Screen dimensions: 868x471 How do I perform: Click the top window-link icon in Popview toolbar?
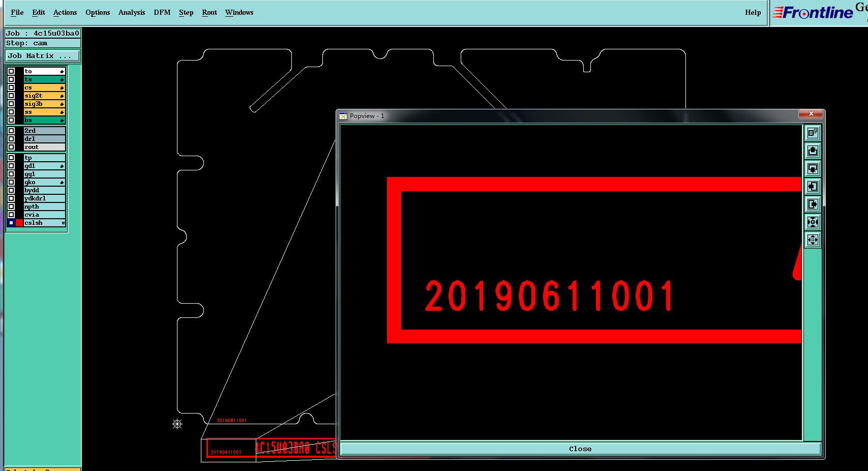pyautogui.click(x=813, y=133)
